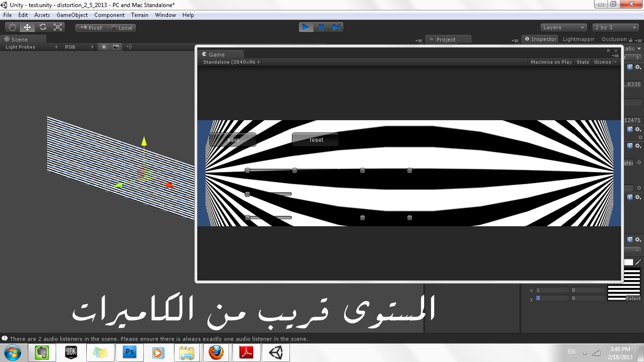Toggle Local handle rotation mode

tap(121, 28)
